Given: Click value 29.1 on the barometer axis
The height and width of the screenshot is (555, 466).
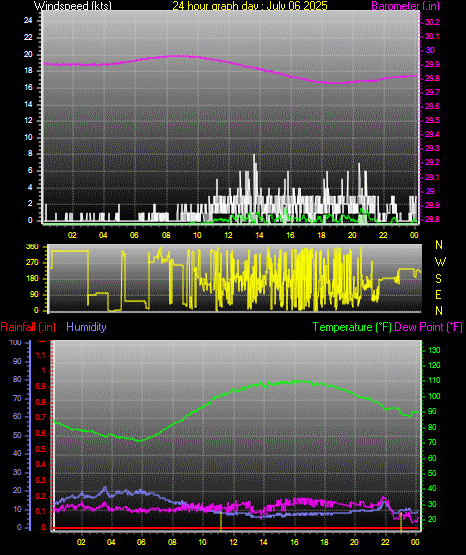Looking at the screenshot, I should pyautogui.click(x=432, y=177).
